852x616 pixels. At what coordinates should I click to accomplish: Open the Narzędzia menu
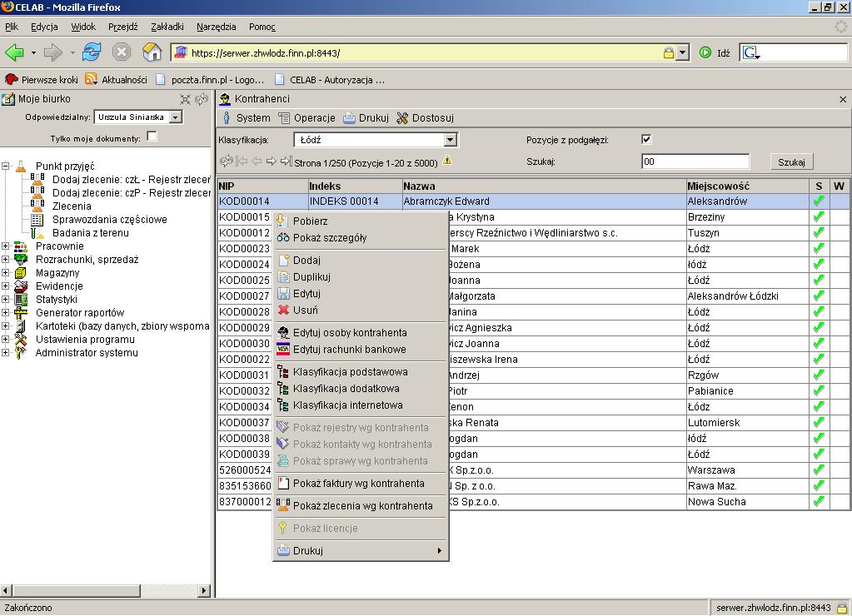pyautogui.click(x=217, y=27)
